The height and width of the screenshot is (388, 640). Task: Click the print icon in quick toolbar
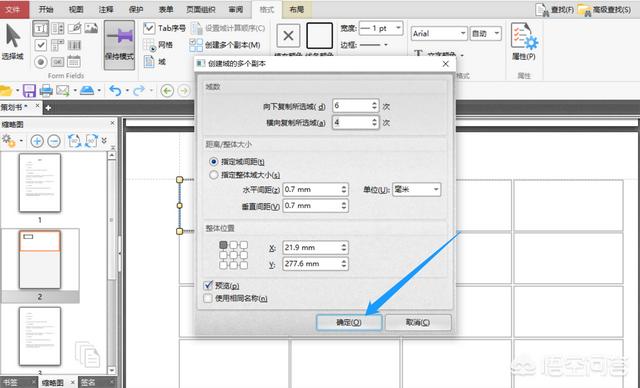tap(46, 91)
